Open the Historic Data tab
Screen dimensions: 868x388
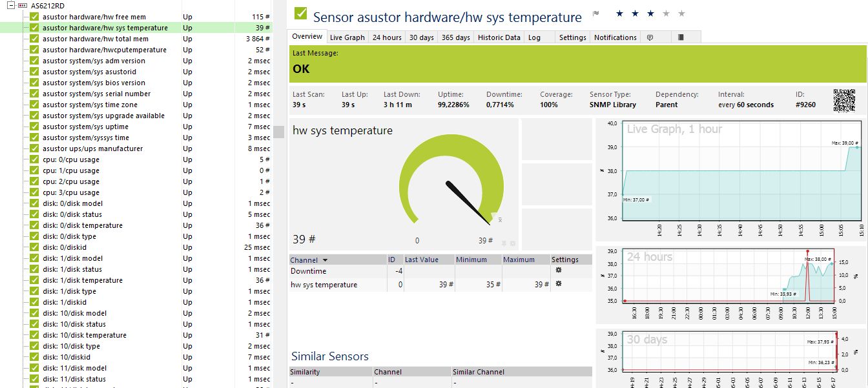point(499,37)
